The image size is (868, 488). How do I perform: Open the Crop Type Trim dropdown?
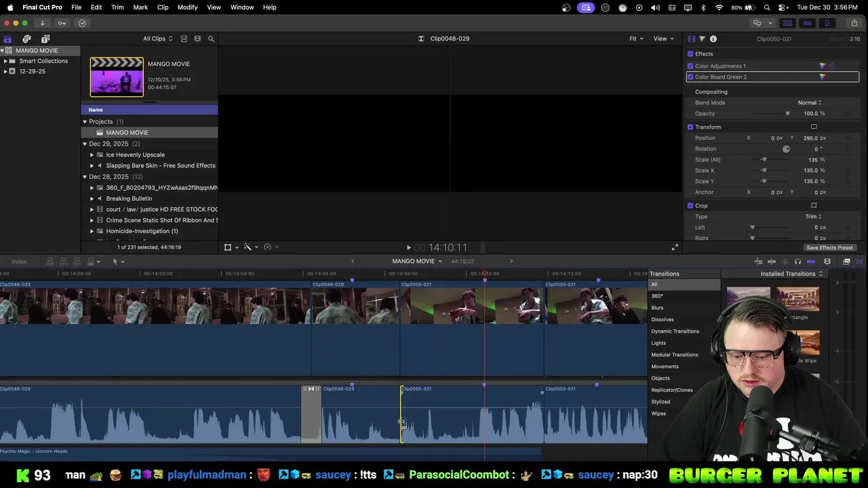(813, 216)
